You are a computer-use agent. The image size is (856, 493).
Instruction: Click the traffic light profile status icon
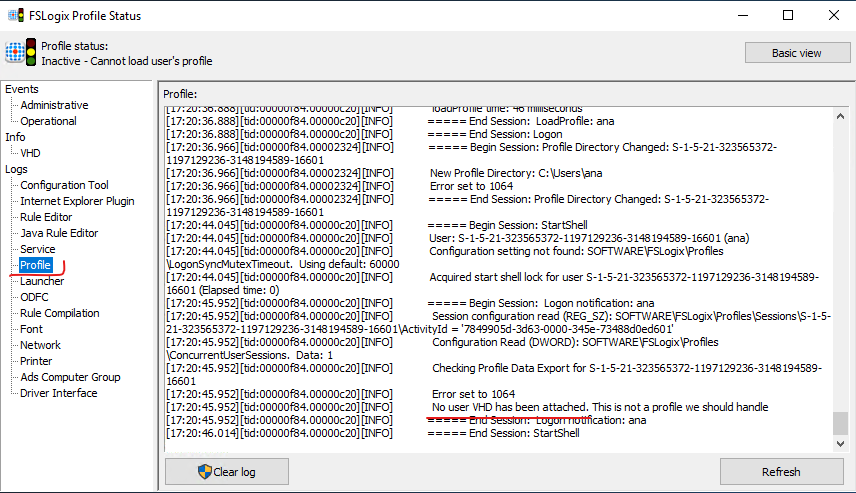pos(31,52)
